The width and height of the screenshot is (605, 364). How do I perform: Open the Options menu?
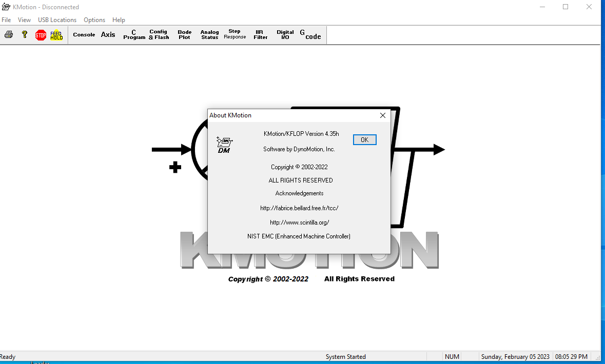click(94, 20)
